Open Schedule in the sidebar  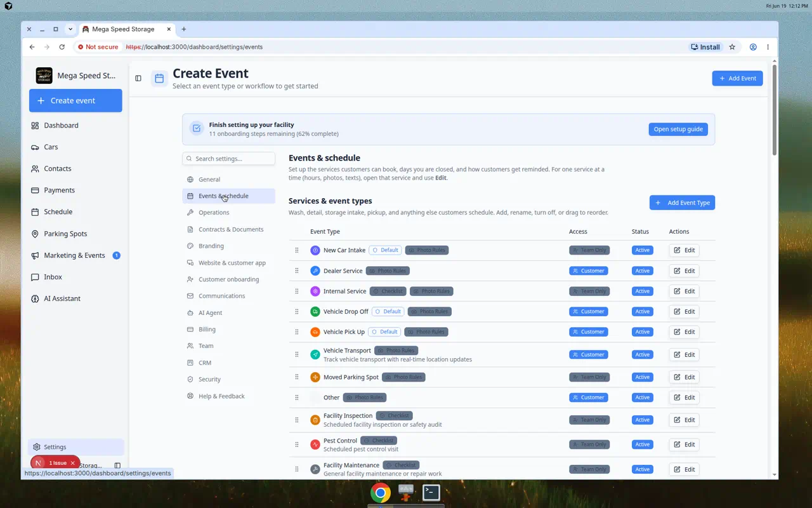(75, 212)
